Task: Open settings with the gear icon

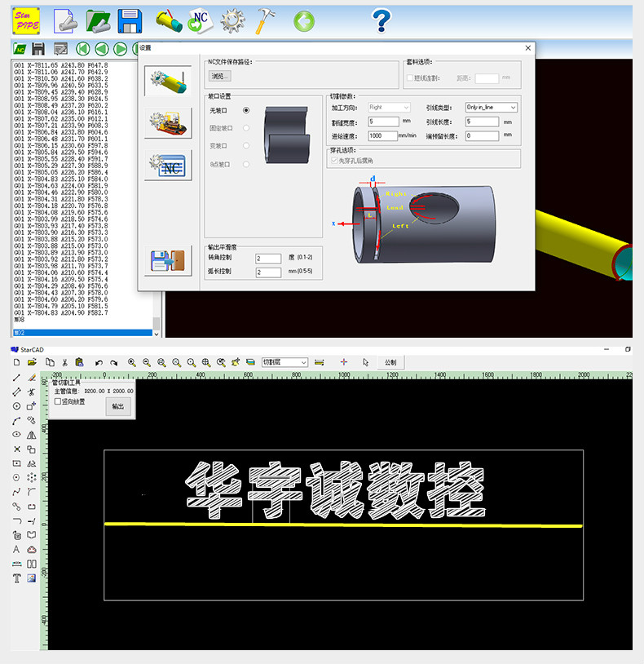Action: coord(232,21)
